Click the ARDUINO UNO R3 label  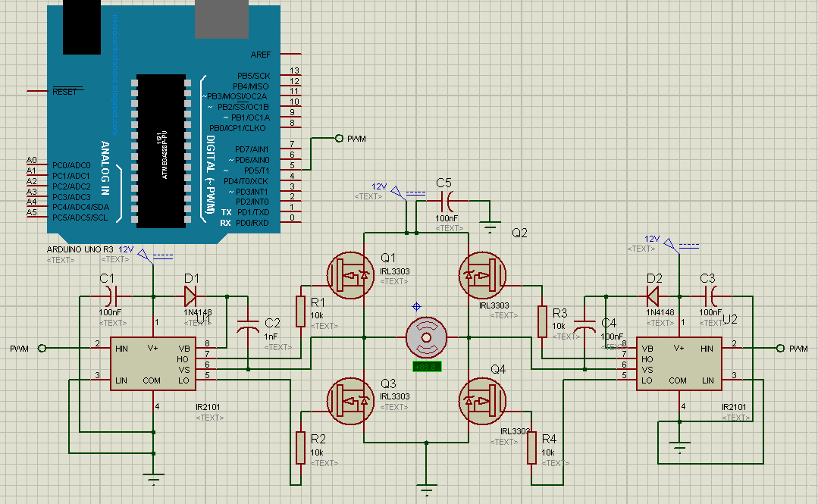tap(80, 249)
